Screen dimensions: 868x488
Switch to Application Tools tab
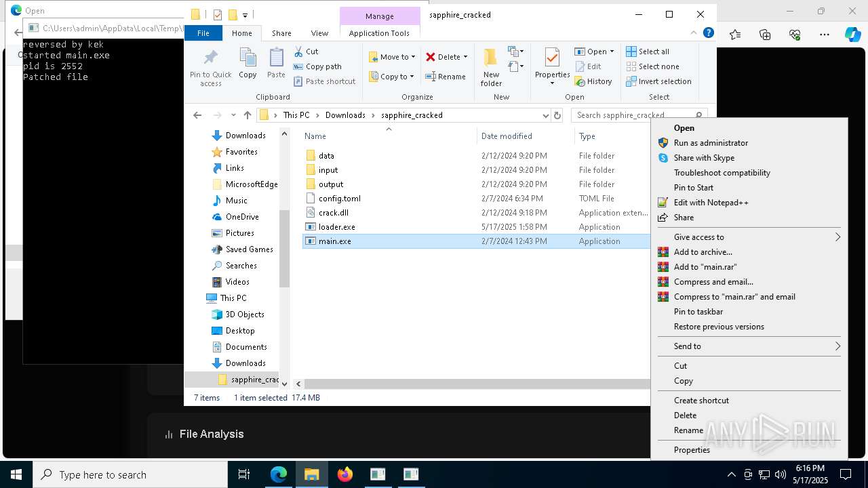point(379,33)
